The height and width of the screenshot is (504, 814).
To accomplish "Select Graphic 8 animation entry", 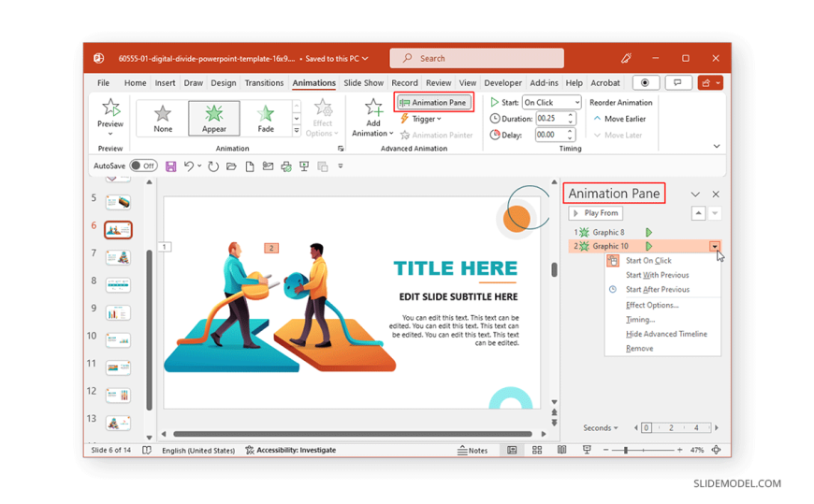I will [645, 232].
